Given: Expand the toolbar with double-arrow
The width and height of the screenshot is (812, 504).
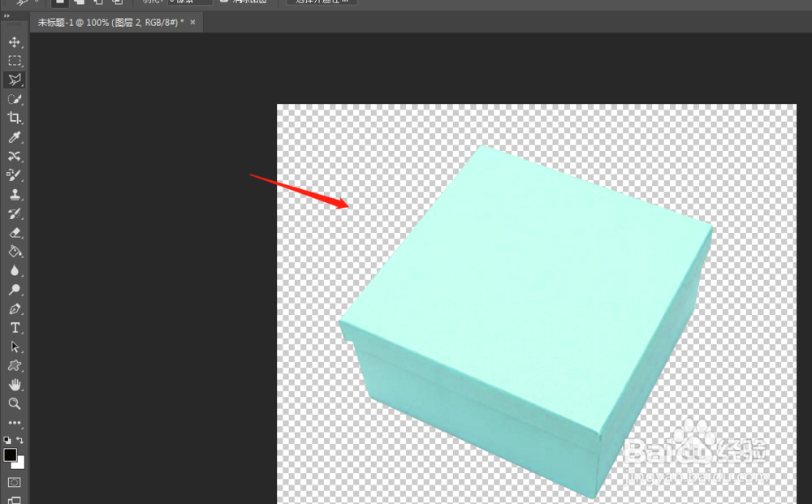Looking at the screenshot, I should coord(6,16).
